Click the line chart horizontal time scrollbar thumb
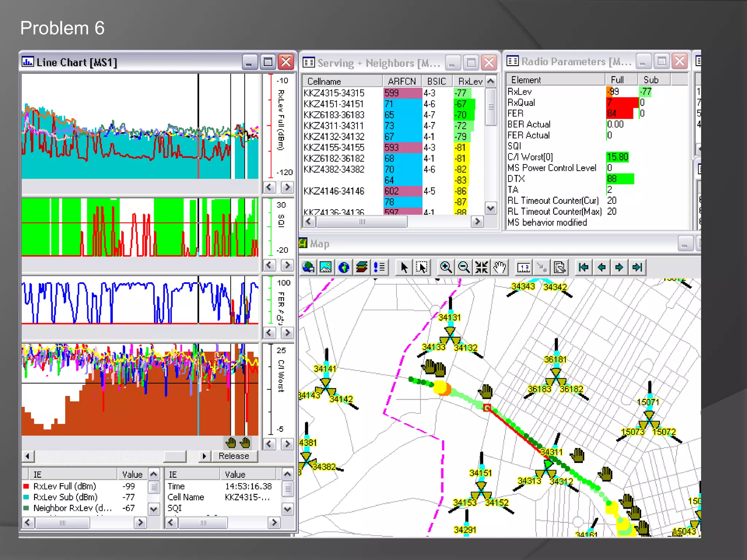 pos(175,456)
